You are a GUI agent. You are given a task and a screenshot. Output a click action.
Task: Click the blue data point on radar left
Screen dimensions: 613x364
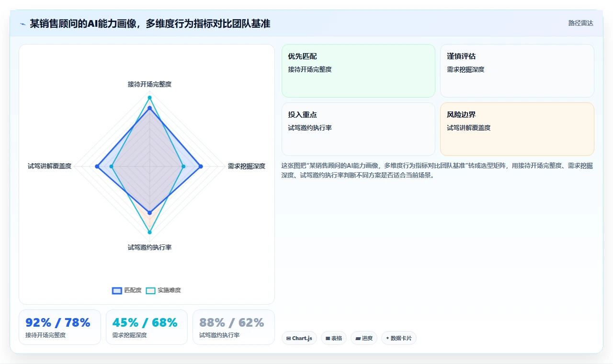point(97,166)
